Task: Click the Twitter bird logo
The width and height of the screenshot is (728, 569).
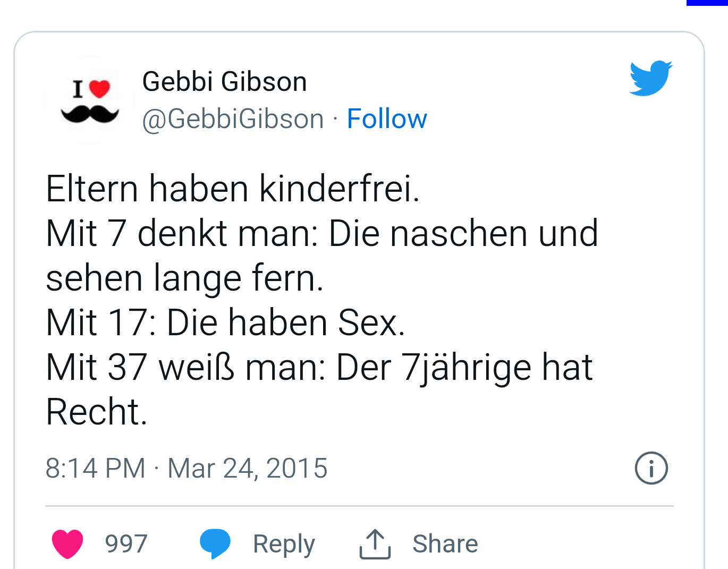Action: tap(650, 79)
